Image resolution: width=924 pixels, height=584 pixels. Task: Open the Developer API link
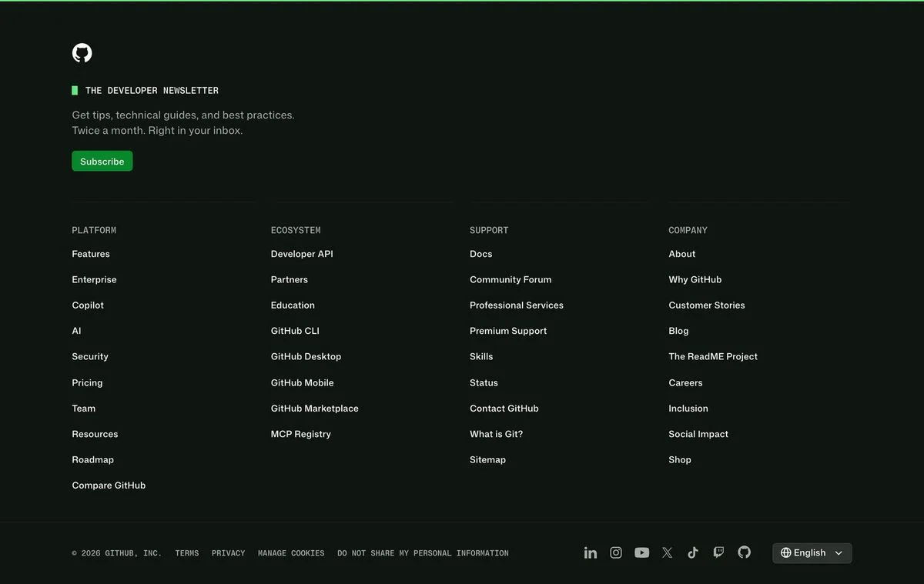coord(302,254)
